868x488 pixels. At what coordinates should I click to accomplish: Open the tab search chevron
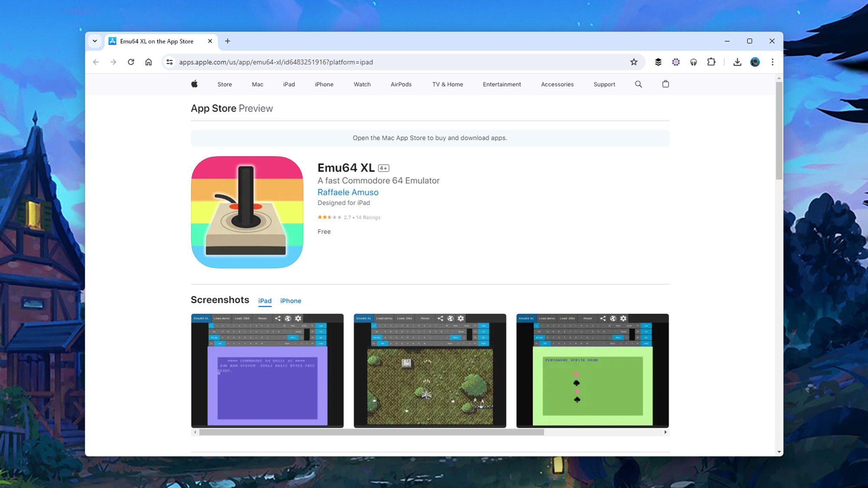click(95, 41)
